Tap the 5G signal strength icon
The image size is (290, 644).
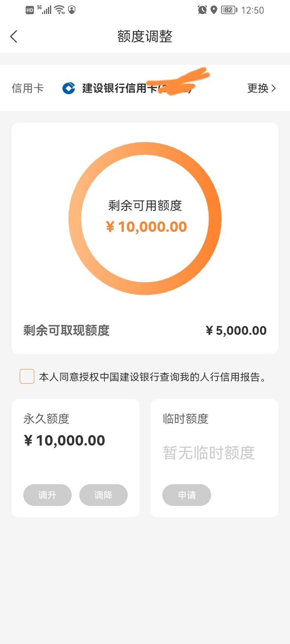[x=44, y=10]
